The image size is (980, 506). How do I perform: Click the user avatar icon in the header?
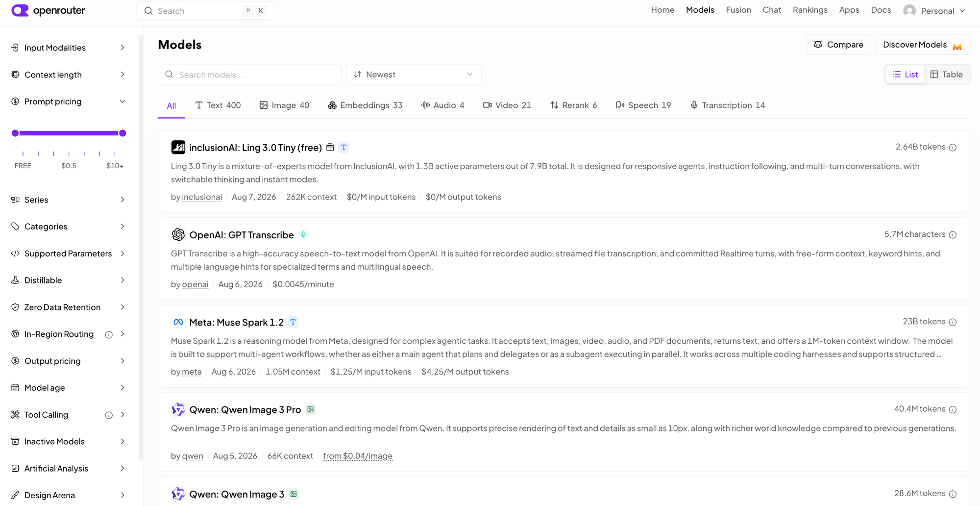tap(909, 10)
